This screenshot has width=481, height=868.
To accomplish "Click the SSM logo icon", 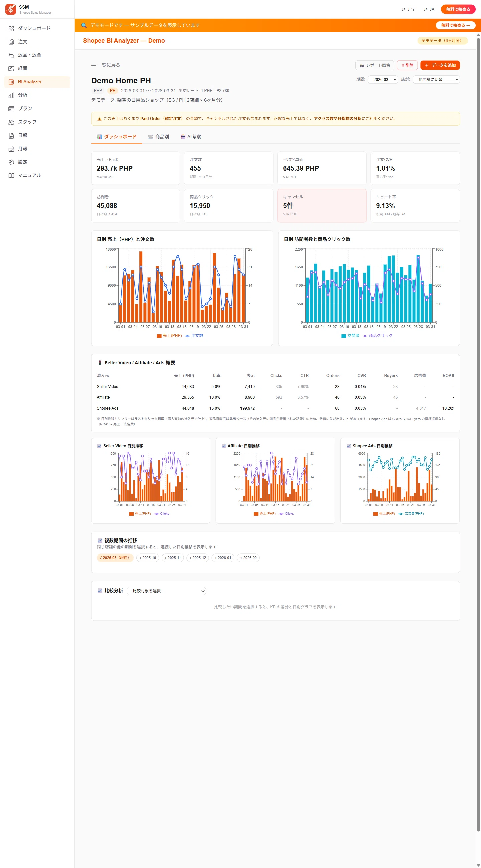I will pyautogui.click(x=10, y=9).
